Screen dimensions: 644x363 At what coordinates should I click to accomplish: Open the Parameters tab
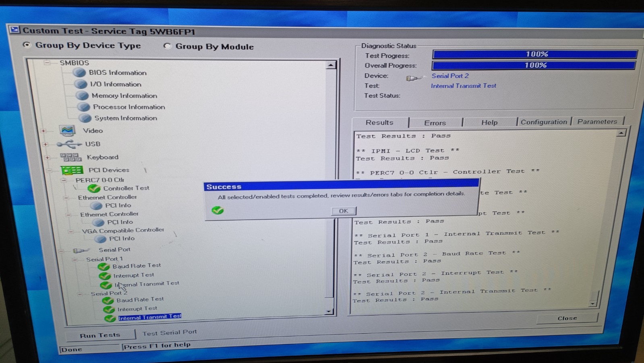click(597, 121)
